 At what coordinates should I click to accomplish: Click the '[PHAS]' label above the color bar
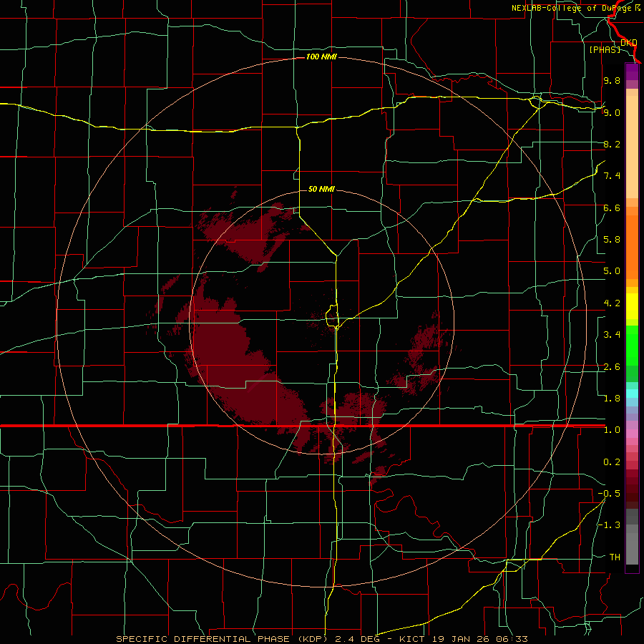point(605,49)
